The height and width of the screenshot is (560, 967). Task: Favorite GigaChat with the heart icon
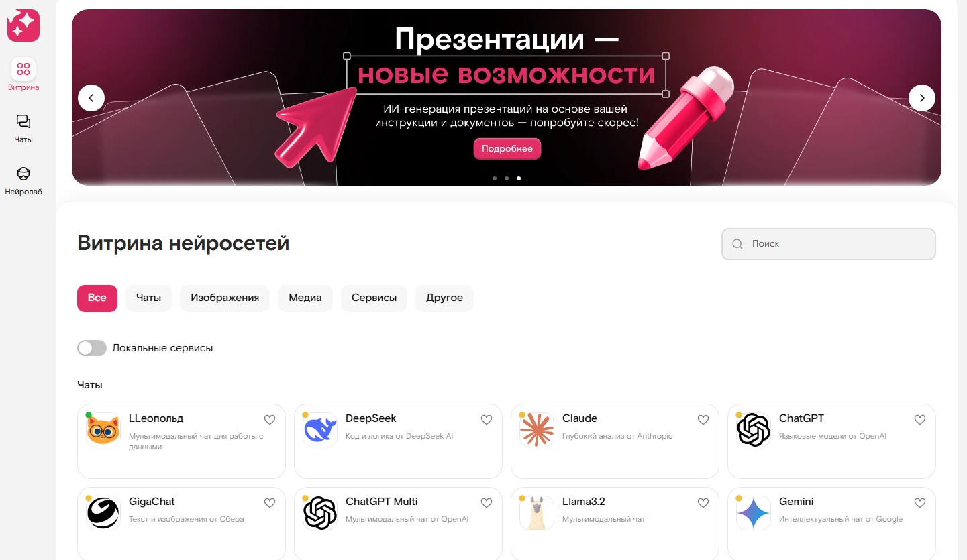click(270, 503)
